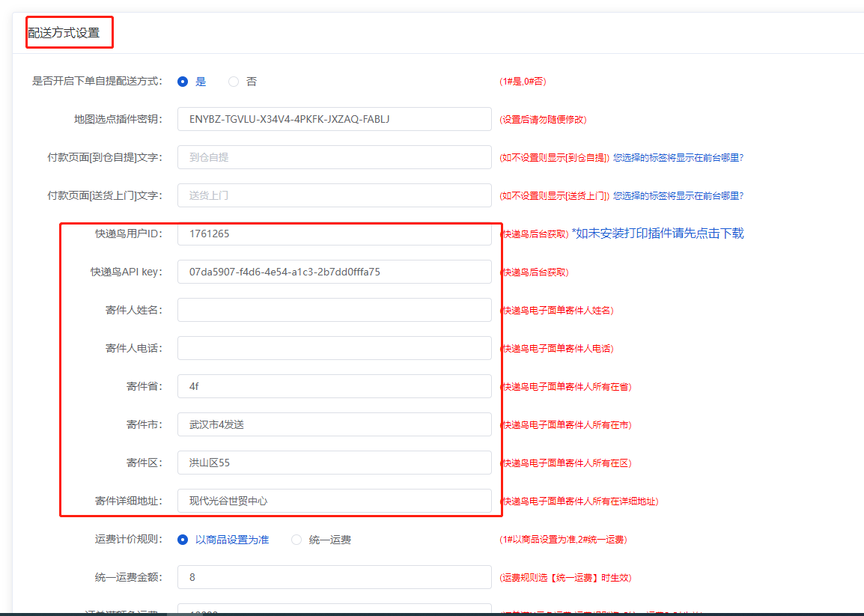Click the 如未安装打印插件请先点击下载 link

(x=657, y=234)
